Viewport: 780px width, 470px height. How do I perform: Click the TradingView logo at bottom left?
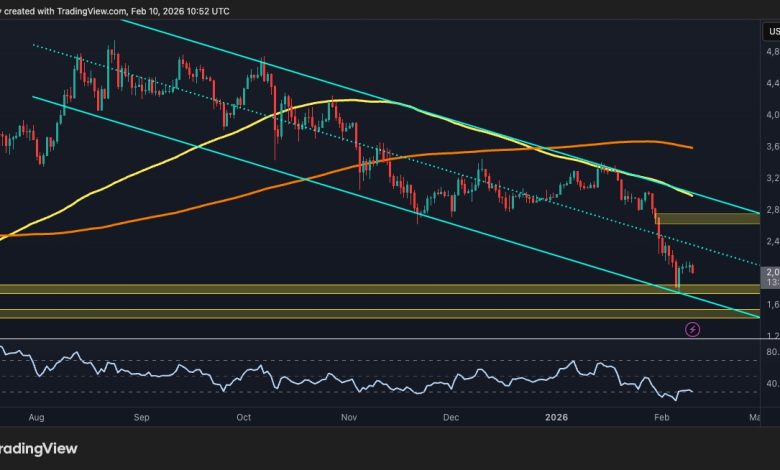(x=38, y=449)
